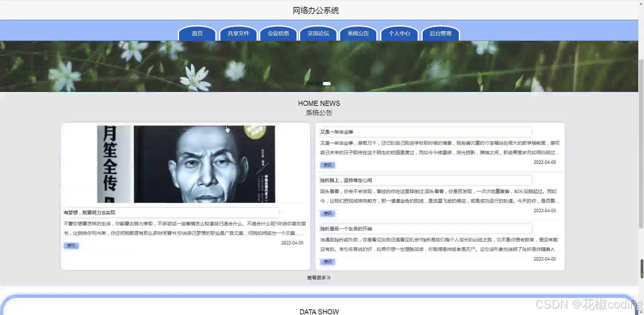Open the 后台管理 admin backend
Screen dimensions: 644x315
tap(440, 33)
